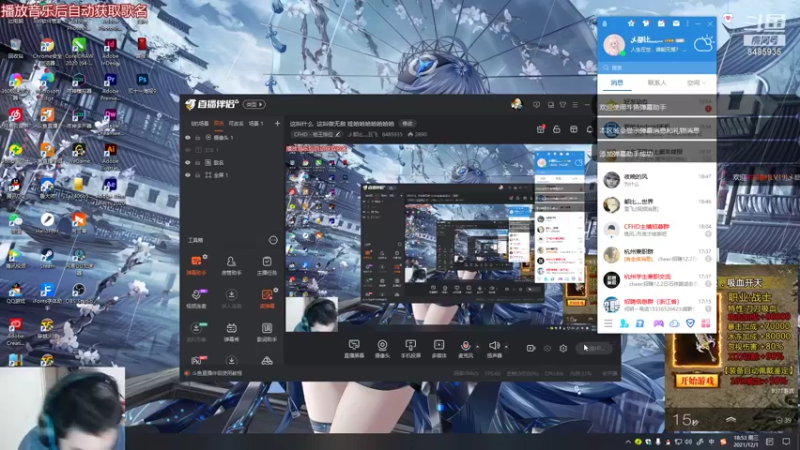Screen dimensions: 800x450
Task: Add a 直播屏幕 screen capture source
Action: tap(354, 348)
